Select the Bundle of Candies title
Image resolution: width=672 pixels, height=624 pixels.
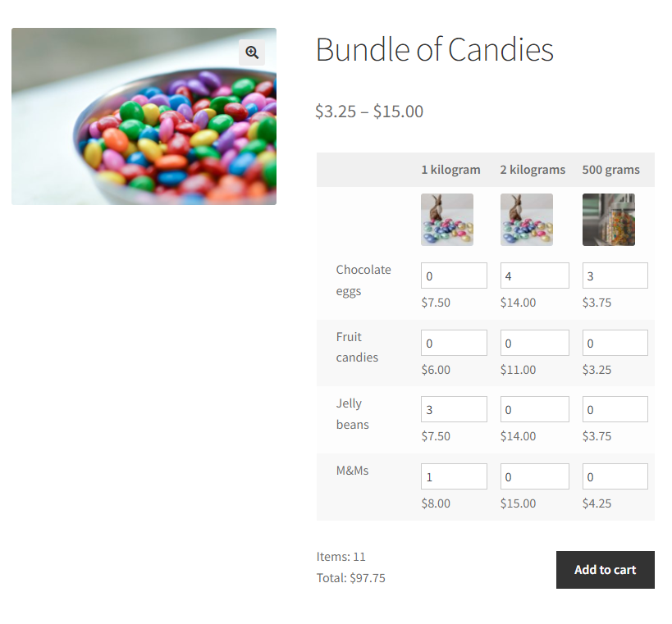click(x=435, y=49)
